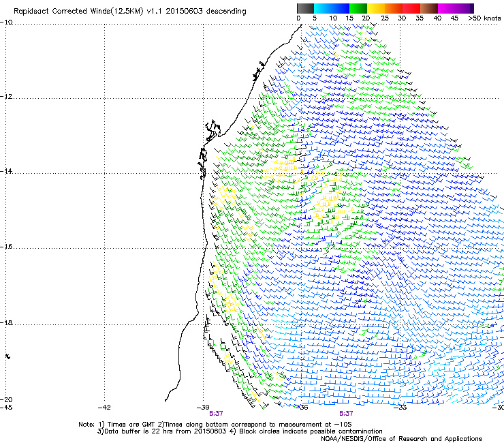The image size is (504, 443).
Task: Click the cyan-to-blue 5-15 knots color segment
Action: pyautogui.click(x=332, y=8)
